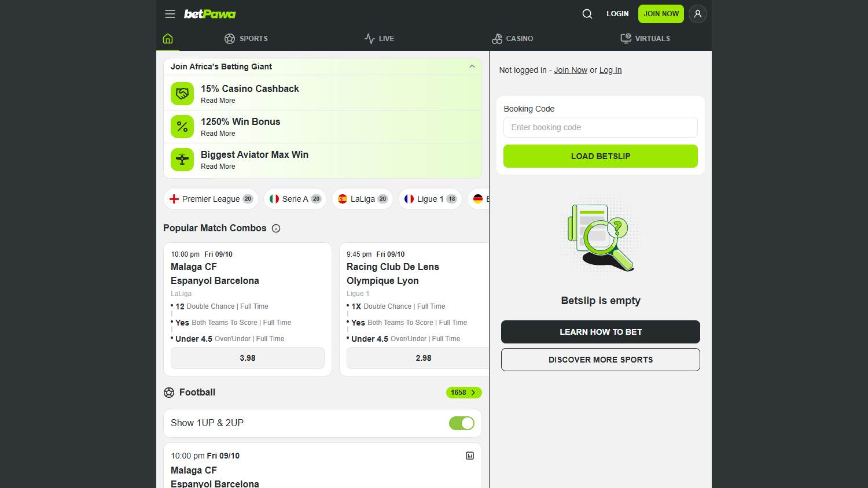Focus the Enter booking code field
The height and width of the screenshot is (488, 868).
(601, 127)
